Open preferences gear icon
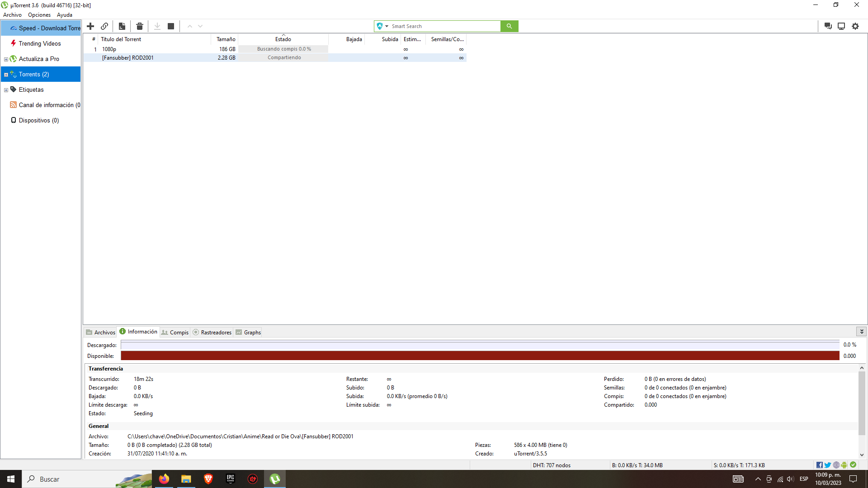 tap(855, 26)
